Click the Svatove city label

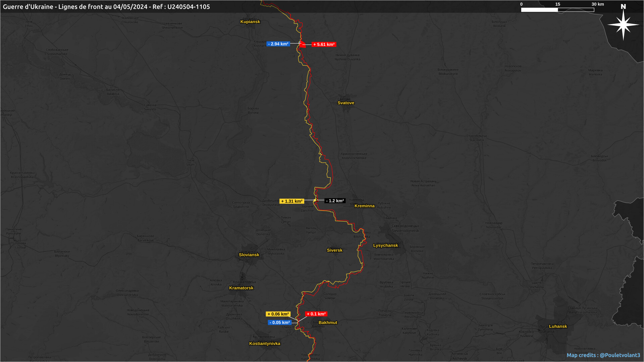click(345, 103)
